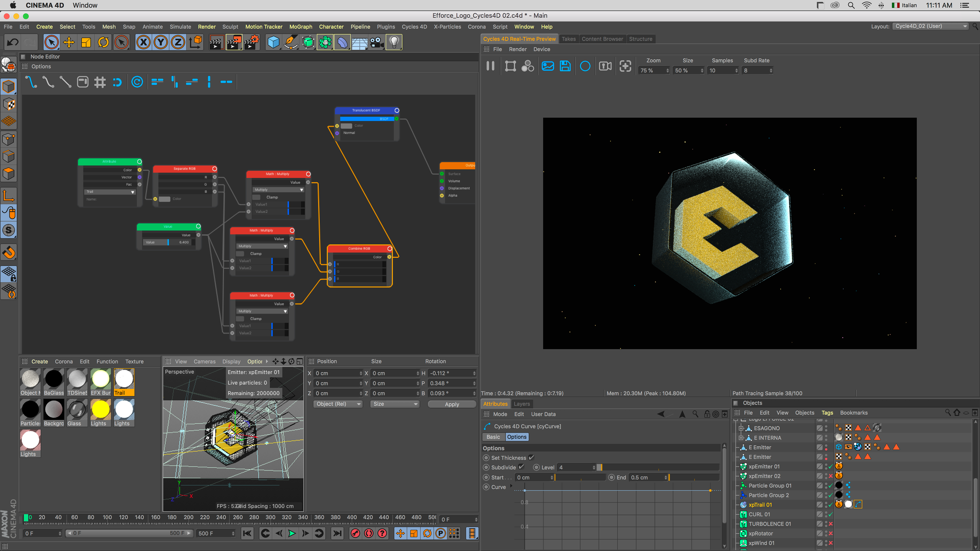Image resolution: width=980 pixels, height=551 pixels.
Task: Pause the Cycles 4D real-time preview
Action: [490, 66]
